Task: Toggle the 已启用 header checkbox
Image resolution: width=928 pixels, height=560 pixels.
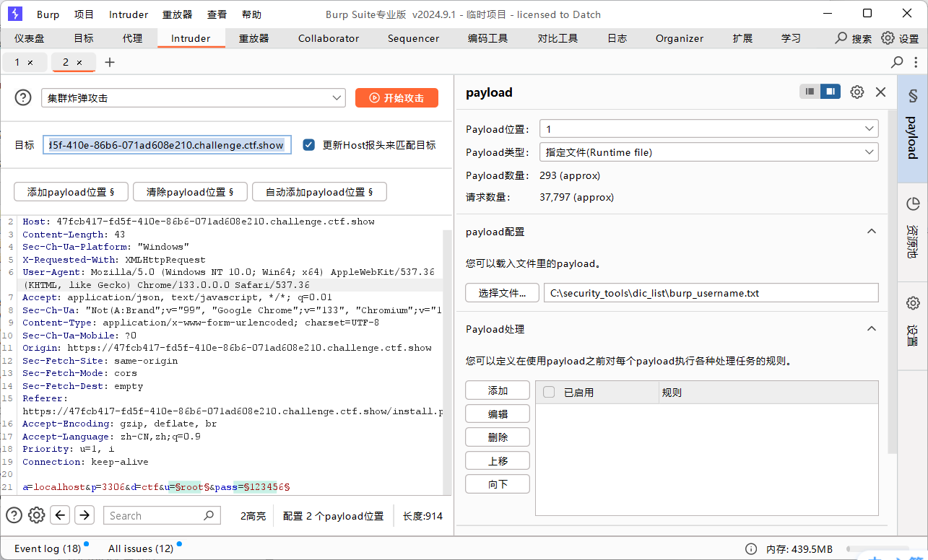Action: coord(549,392)
